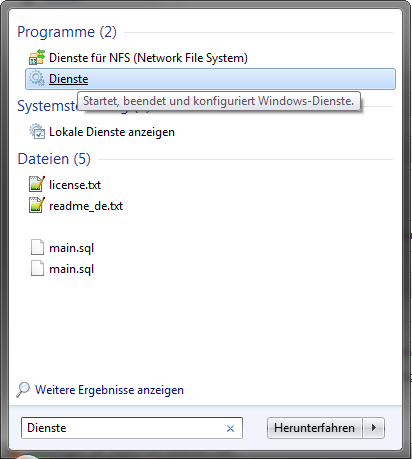412x459 pixels.
Task: Select Dienste für NFS (Network File System)
Action: point(148,58)
